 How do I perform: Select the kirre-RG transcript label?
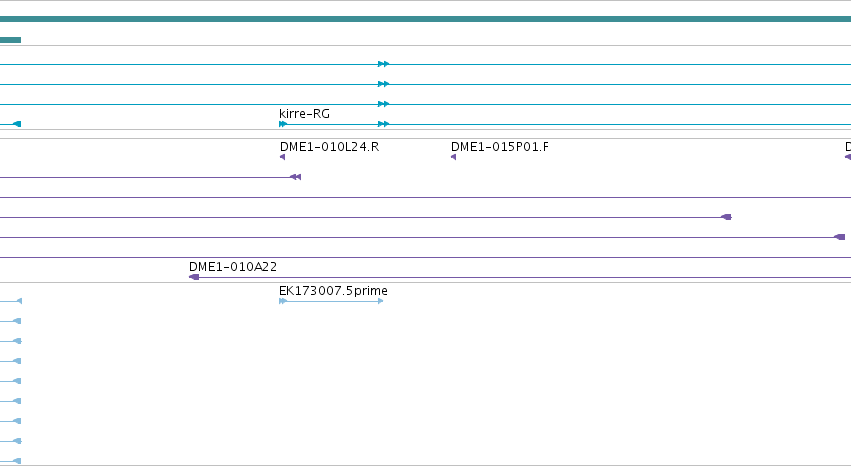pyautogui.click(x=304, y=114)
